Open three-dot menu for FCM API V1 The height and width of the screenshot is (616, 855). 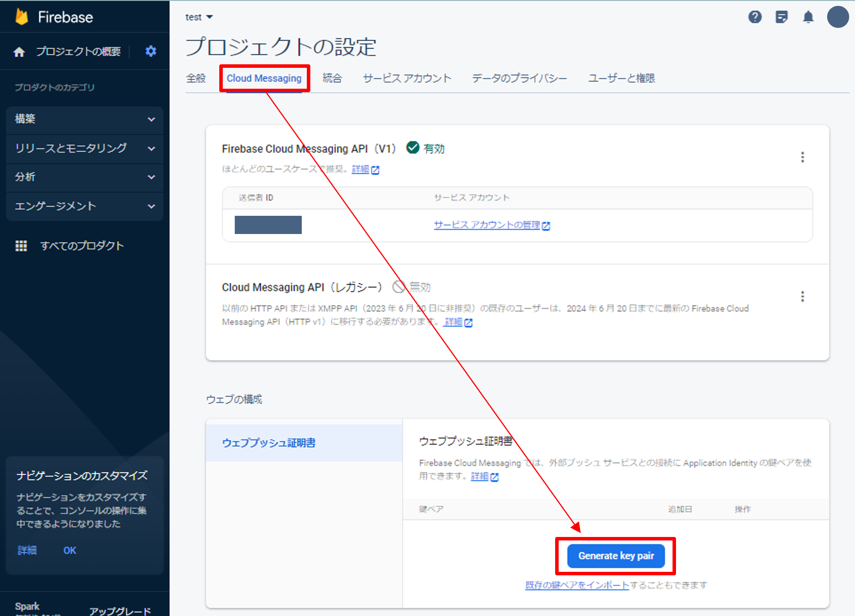(802, 157)
